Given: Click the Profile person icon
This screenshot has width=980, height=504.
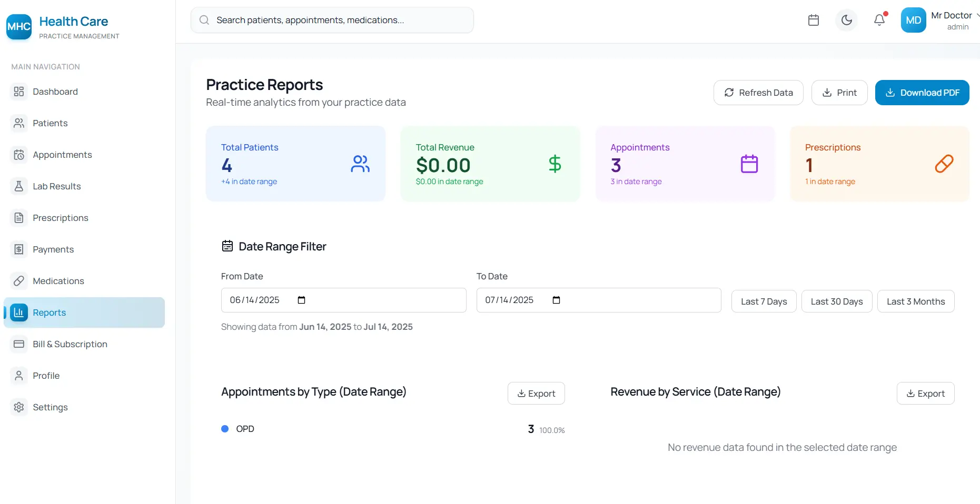Looking at the screenshot, I should 19,376.
